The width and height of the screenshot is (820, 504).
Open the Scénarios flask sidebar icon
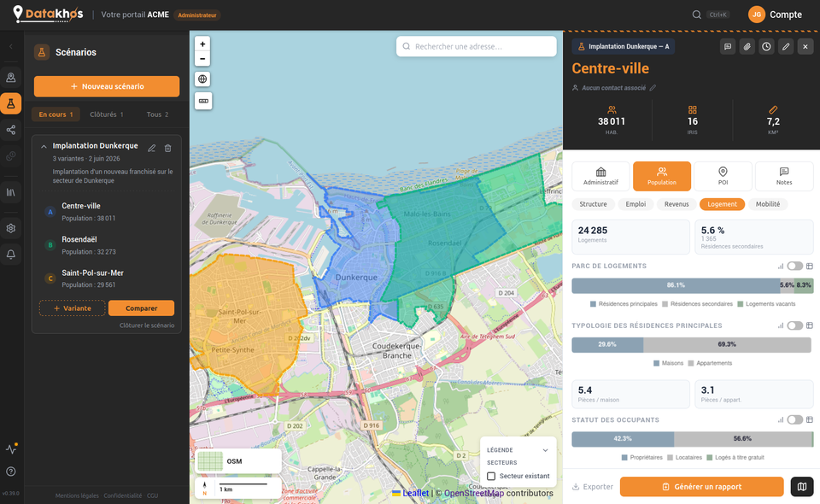[11, 103]
